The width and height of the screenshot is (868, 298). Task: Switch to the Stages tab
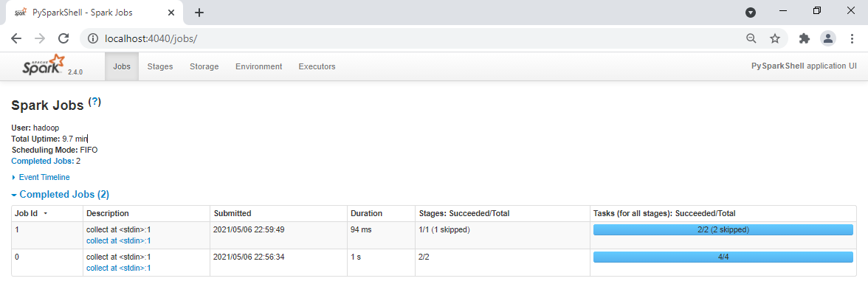pyautogui.click(x=160, y=66)
